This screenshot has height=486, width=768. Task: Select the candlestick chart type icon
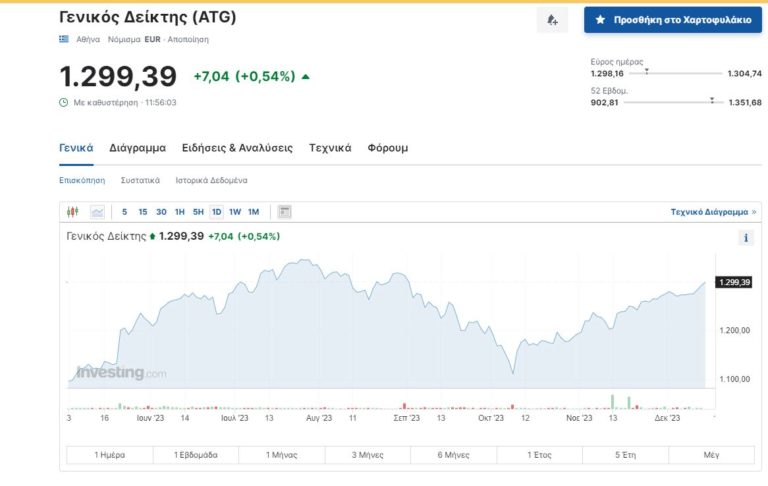[x=72, y=212]
